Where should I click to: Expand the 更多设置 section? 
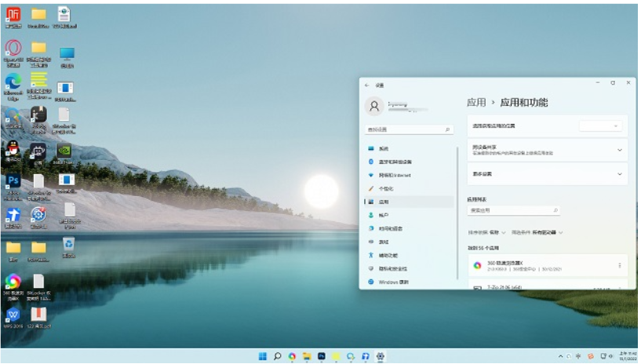[x=619, y=173]
